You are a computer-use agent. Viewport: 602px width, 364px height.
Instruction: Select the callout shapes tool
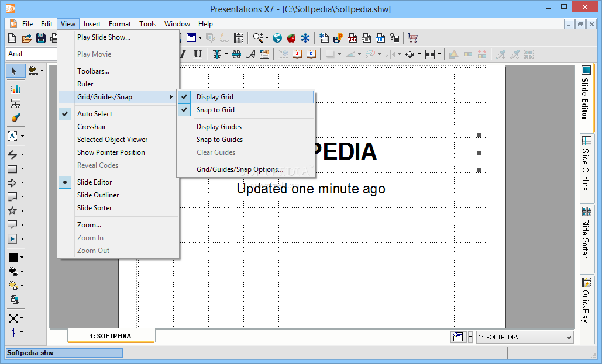tap(13, 224)
